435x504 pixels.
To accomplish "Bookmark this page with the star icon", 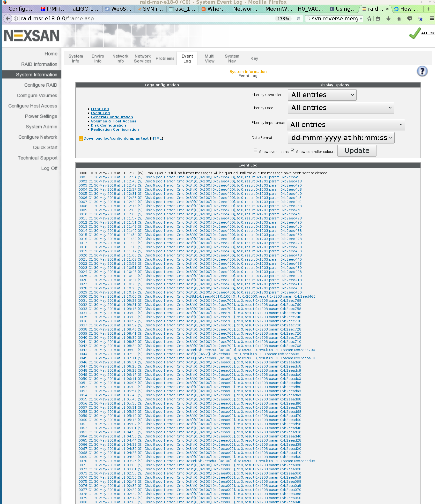I will tap(369, 18).
